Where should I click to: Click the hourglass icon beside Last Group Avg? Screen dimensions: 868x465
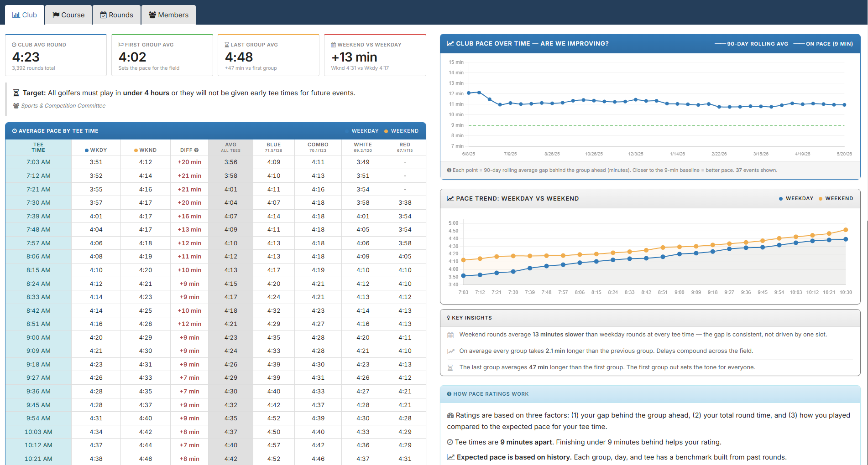pos(227,45)
